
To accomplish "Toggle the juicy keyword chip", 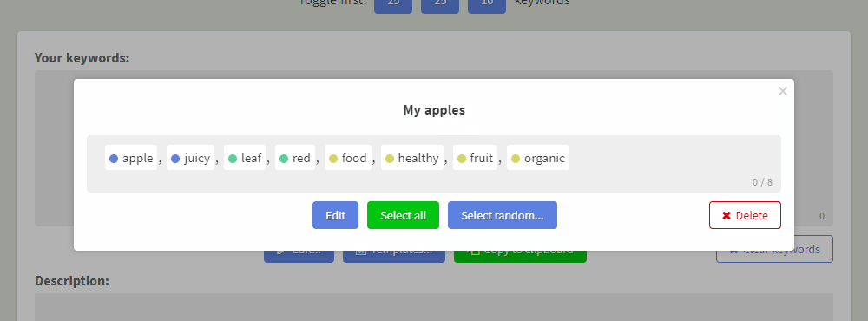I will click(x=190, y=158).
